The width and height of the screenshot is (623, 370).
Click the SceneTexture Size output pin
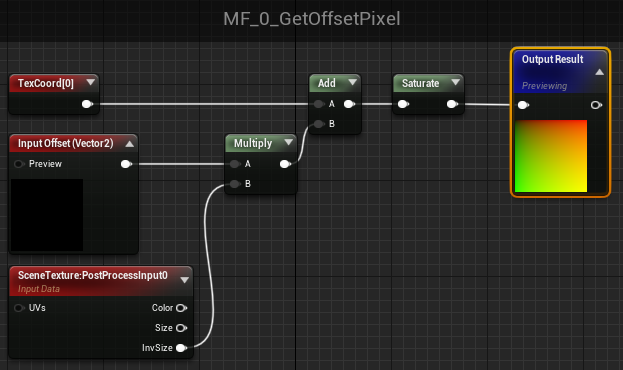tap(181, 328)
